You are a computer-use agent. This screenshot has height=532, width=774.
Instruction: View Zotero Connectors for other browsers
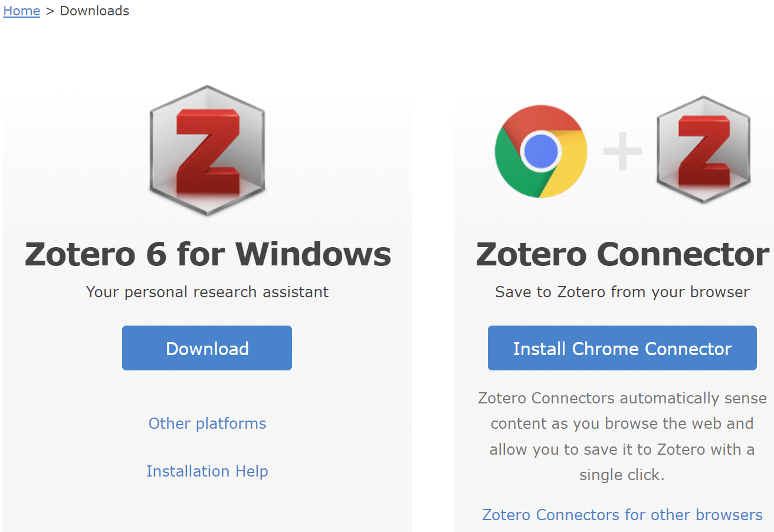tap(622, 515)
